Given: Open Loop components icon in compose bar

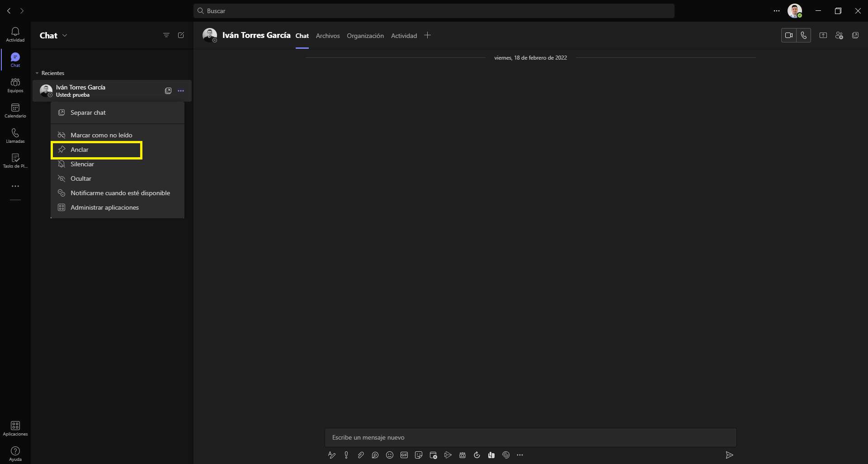Looking at the screenshot, I should (375, 455).
